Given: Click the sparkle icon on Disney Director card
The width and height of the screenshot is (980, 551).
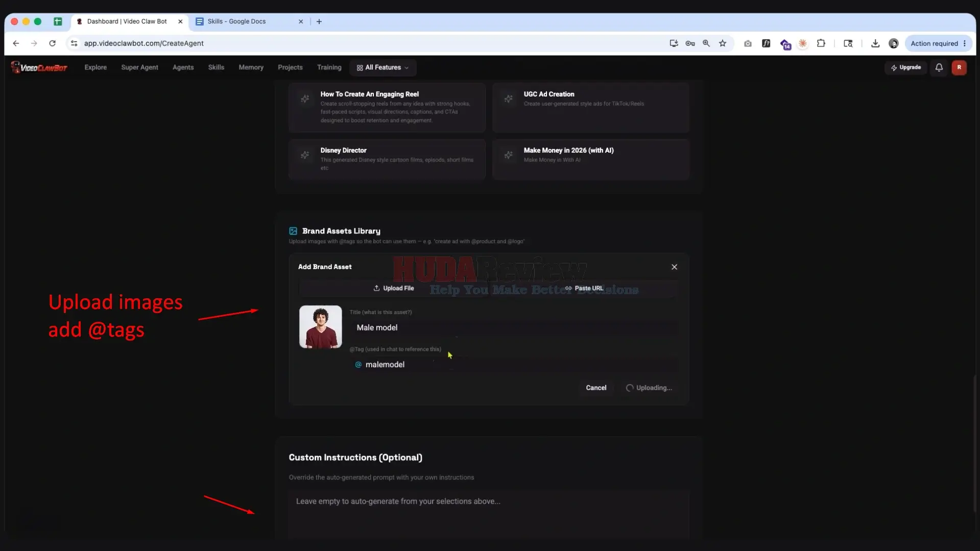Looking at the screenshot, I should click(305, 155).
